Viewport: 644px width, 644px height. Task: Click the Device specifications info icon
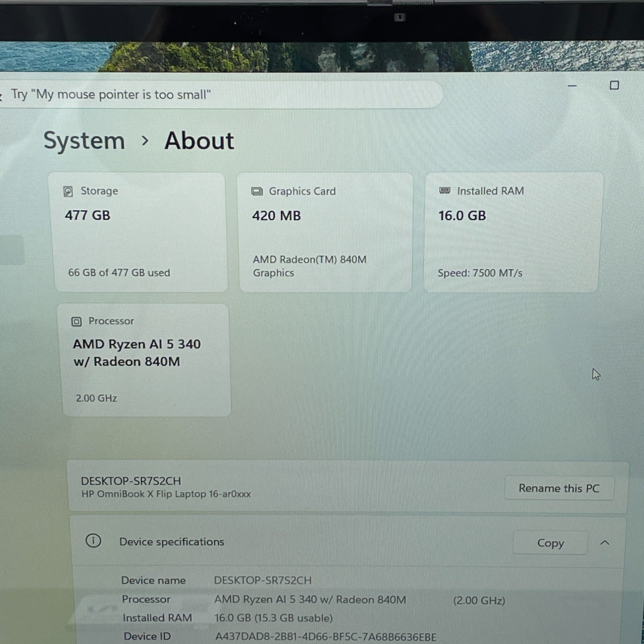[x=93, y=541]
